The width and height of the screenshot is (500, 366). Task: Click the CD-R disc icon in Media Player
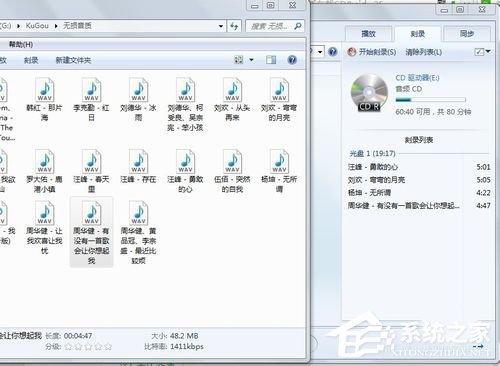[369, 93]
